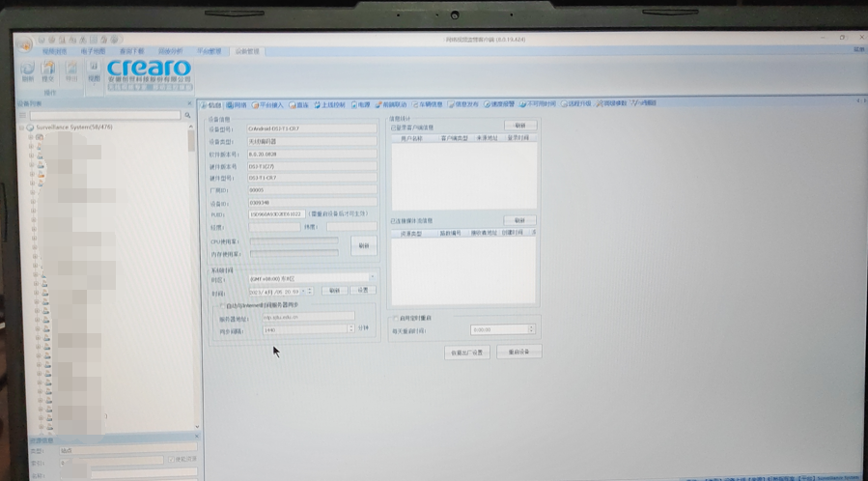
Task: Expand the Surveillance System tree root node
Action: coord(21,127)
